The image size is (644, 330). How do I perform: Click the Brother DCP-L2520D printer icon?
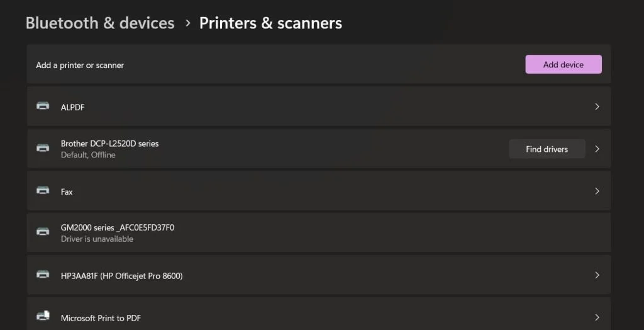click(x=43, y=149)
